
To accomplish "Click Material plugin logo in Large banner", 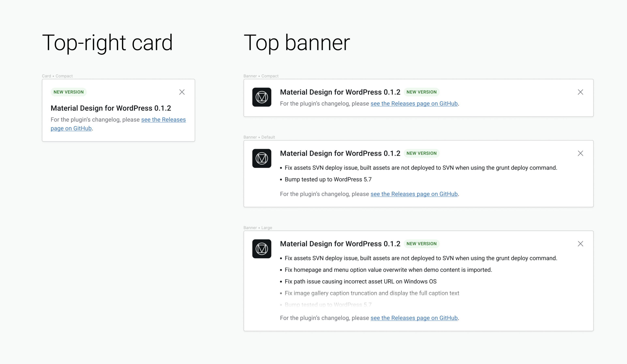I will (x=261, y=249).
